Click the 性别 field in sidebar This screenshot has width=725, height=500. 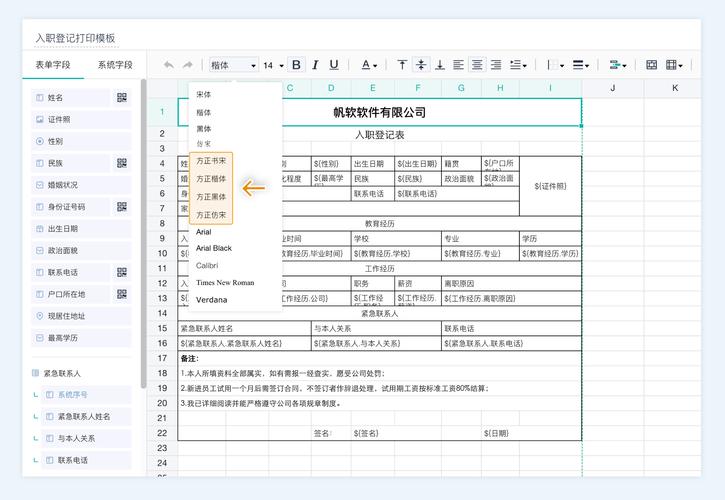[x=81, y=141]
